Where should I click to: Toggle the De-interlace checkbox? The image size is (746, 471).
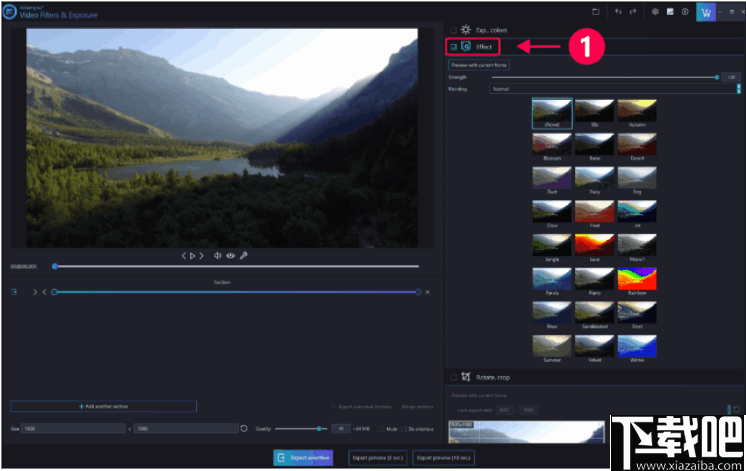404,429
